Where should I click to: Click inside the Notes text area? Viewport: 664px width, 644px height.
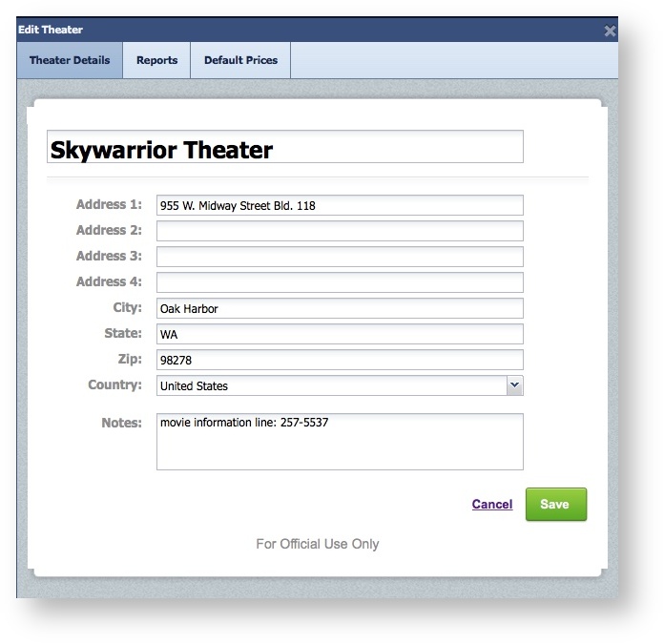click(340, 442)
